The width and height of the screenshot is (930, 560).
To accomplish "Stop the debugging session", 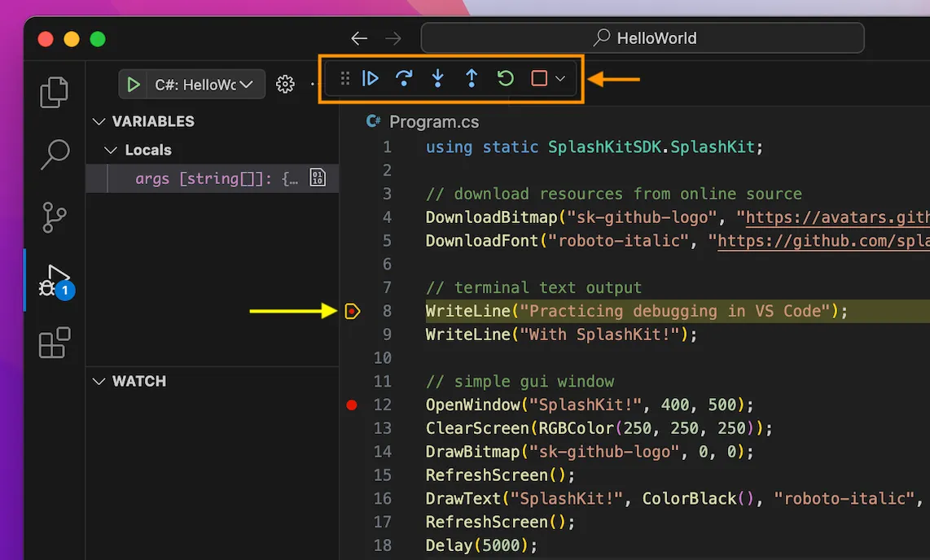I will [x=539, y=78].
